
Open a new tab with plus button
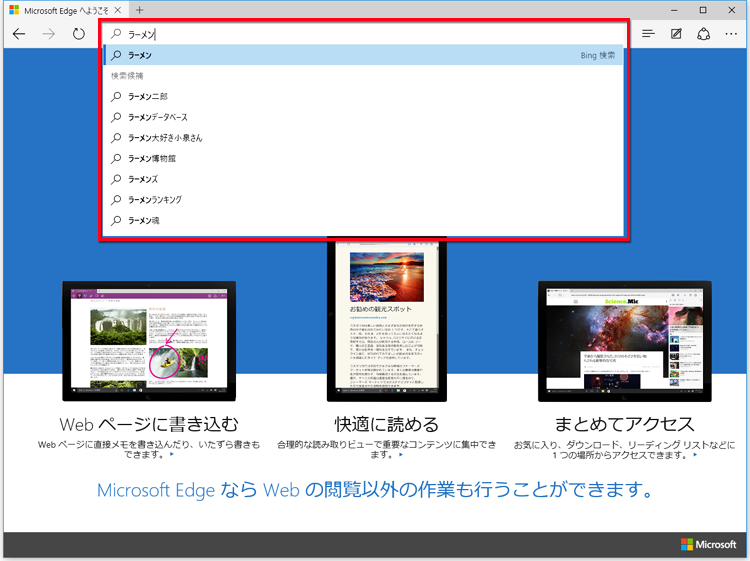(x=140, y=9)
